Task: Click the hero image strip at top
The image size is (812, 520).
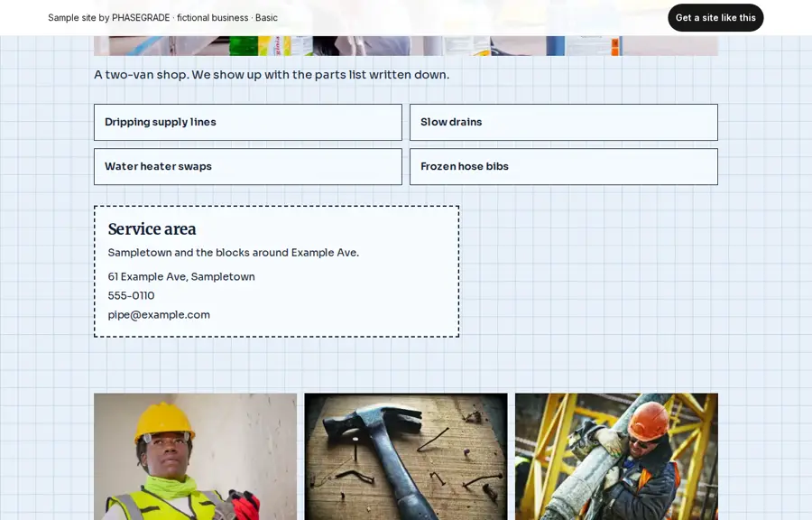Action: [405, 45]
